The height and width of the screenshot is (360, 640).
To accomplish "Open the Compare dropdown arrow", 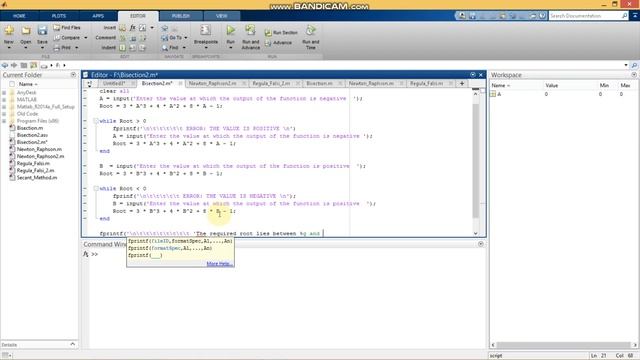I will pos(86,38).
